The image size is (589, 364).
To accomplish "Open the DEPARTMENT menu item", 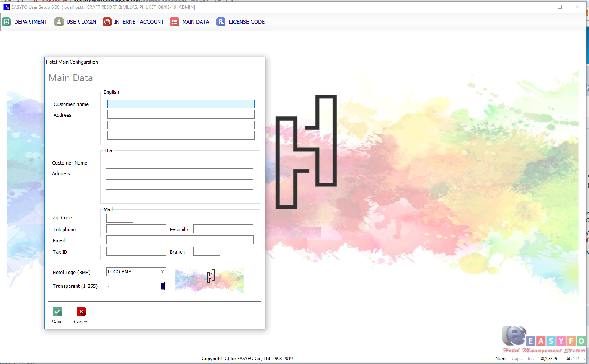I will coord(31,22).
